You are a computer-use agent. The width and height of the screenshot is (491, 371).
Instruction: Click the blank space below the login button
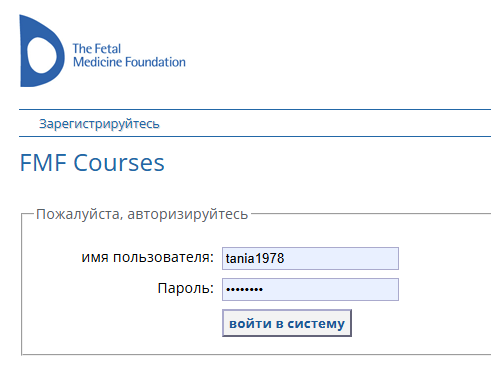(x=287, y=346)
